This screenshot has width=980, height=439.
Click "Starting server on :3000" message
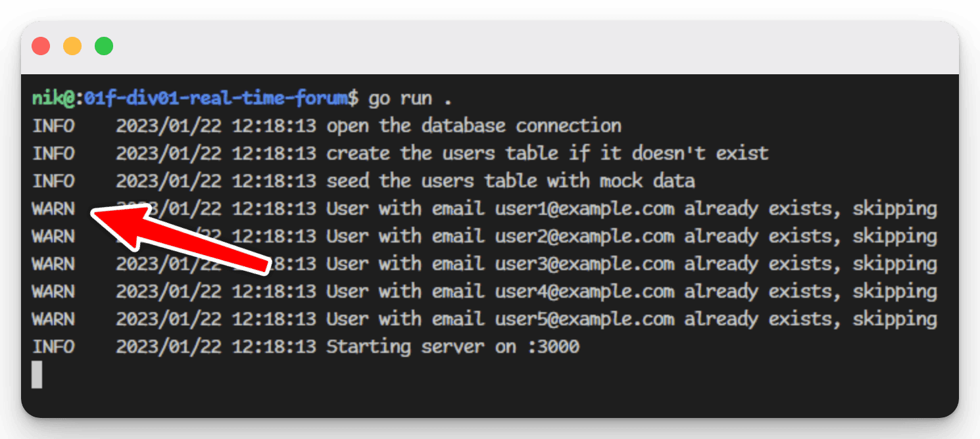(453, 347)
